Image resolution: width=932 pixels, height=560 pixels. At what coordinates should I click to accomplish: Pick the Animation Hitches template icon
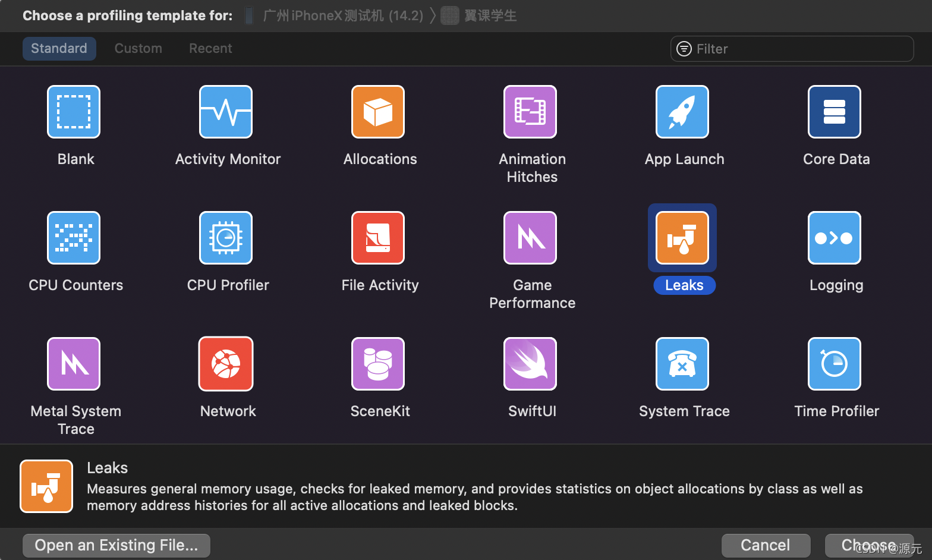click(x=530, y=112)
